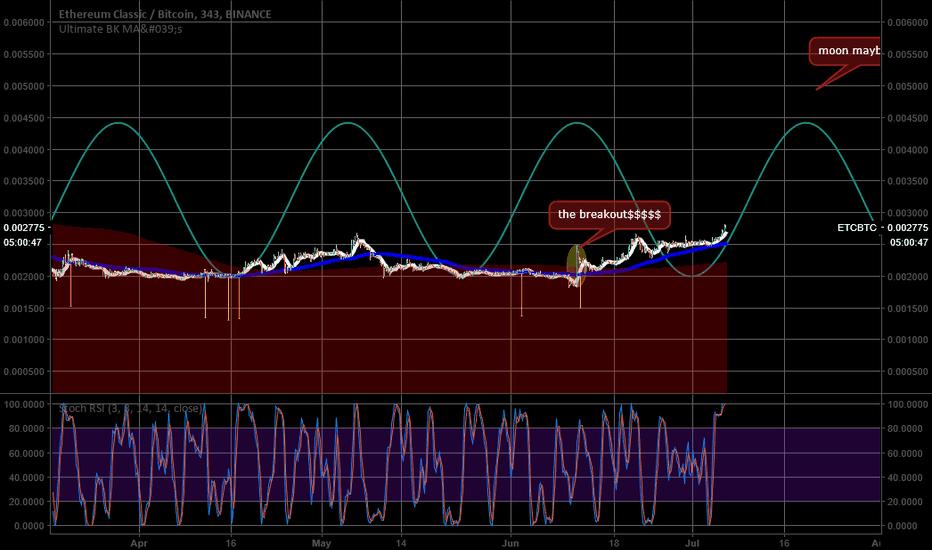Click the 0.005500 label on right price axis

(x=908, y=54)
